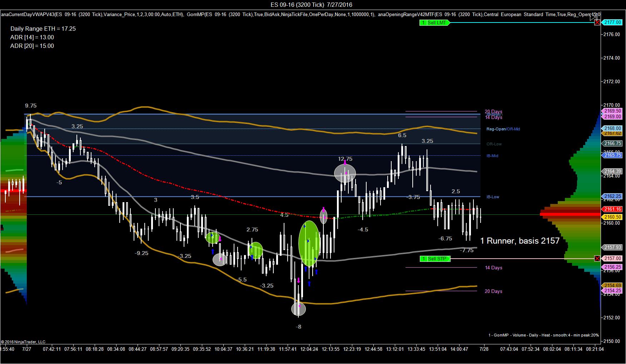Click the 2168.00 price marker

pos(612,128)
